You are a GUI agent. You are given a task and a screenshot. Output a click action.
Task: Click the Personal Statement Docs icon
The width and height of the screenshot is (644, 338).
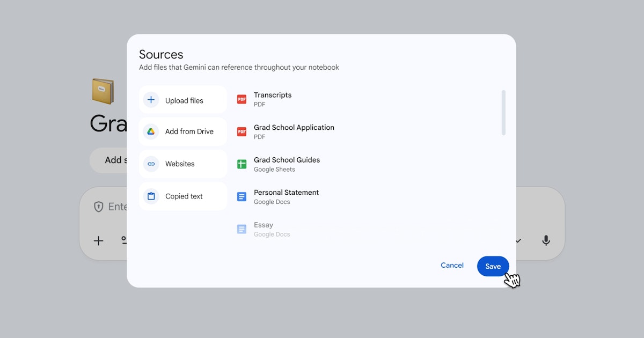click(x=241, y=197)
